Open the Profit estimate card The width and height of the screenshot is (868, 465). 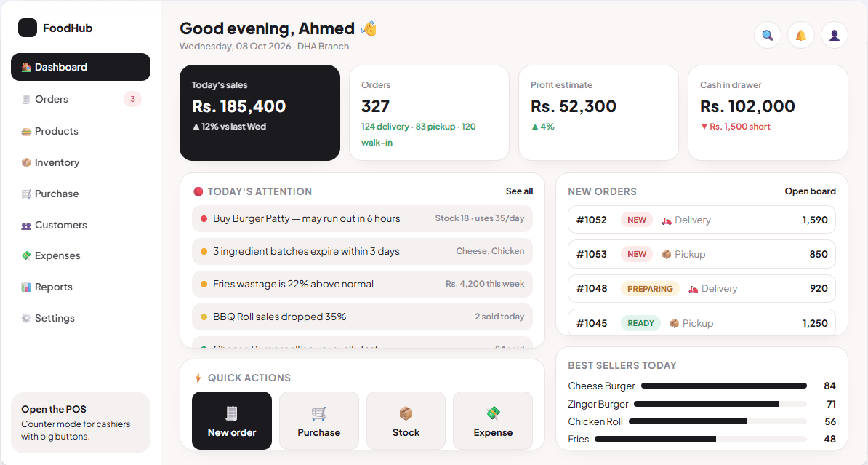click(x=598, y=113)
